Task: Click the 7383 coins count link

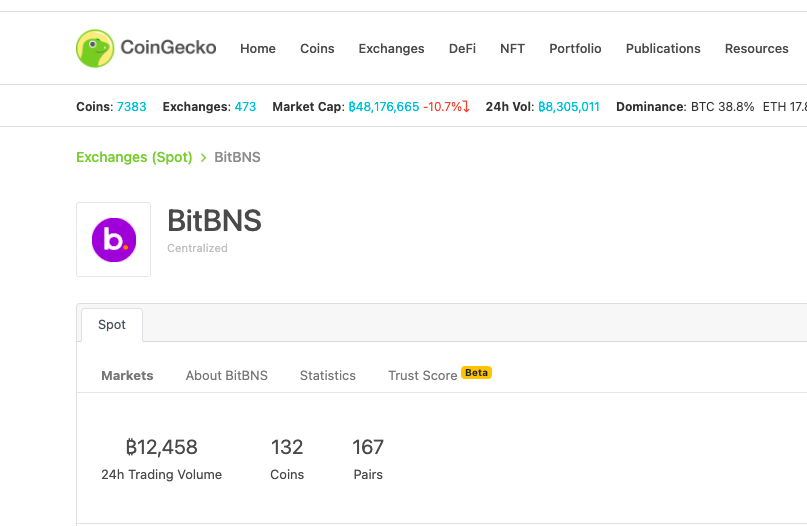Action: click(x=131, y=107)
